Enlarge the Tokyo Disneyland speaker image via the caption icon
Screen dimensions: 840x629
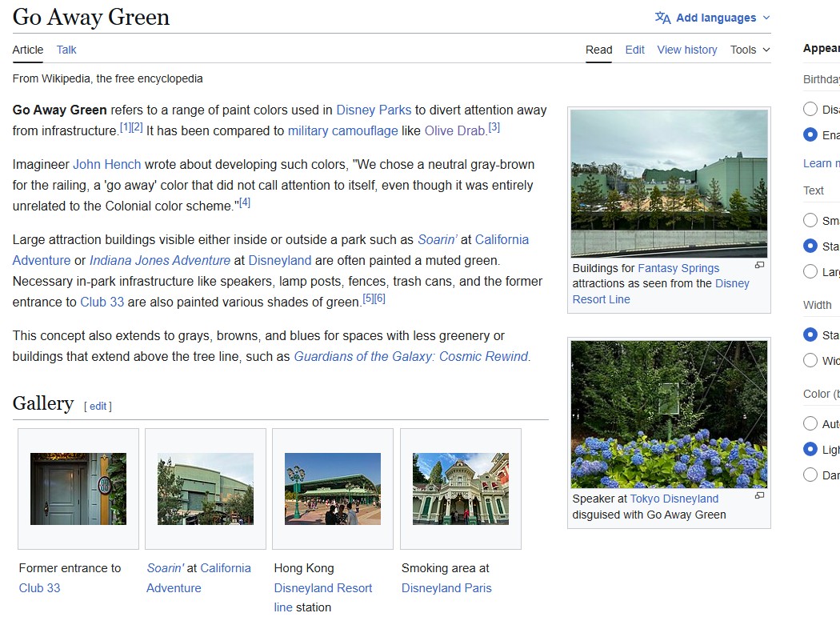(760, 495)
